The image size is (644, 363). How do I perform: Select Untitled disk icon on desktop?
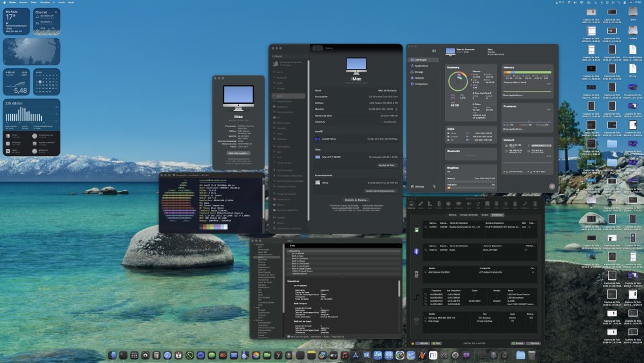click(x=633, y=30)
